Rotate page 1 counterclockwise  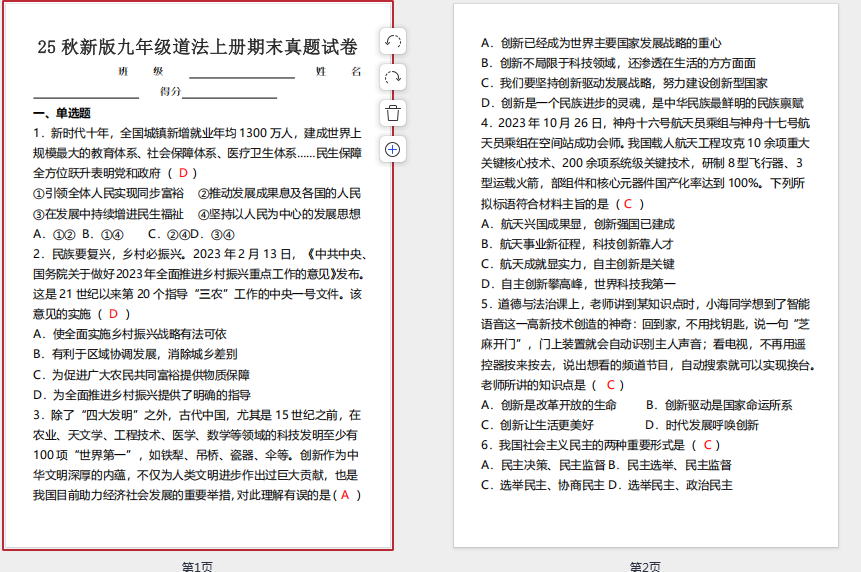[x=393, y=41]
